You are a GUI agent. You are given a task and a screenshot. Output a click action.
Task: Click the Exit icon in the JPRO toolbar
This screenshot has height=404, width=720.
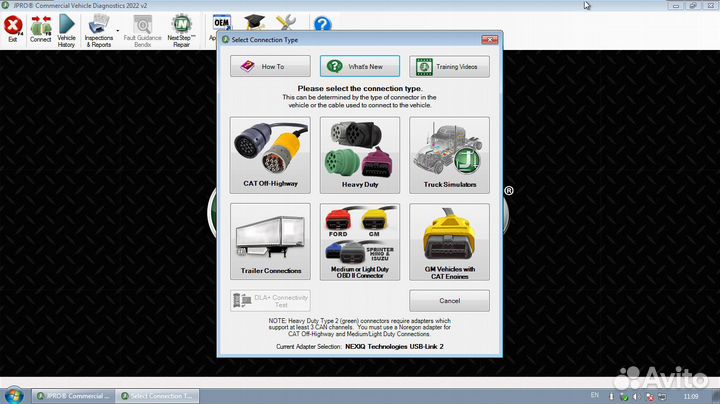[x=13, y=29]
